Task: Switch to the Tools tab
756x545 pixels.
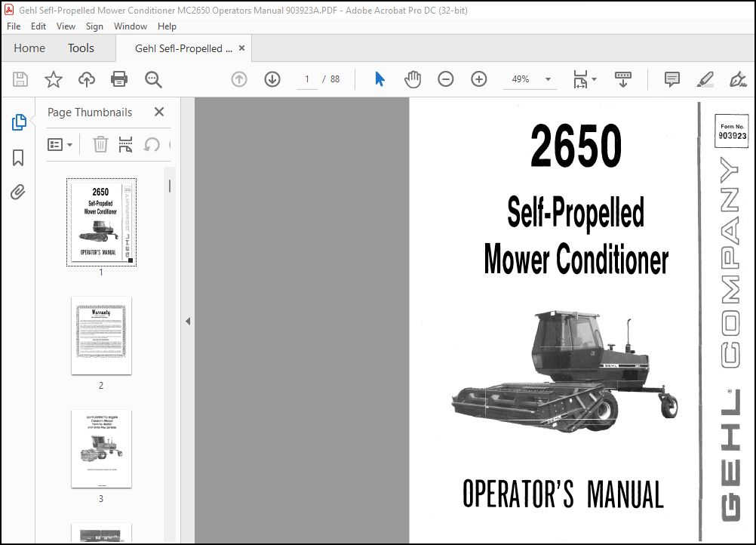Action: 81,48
